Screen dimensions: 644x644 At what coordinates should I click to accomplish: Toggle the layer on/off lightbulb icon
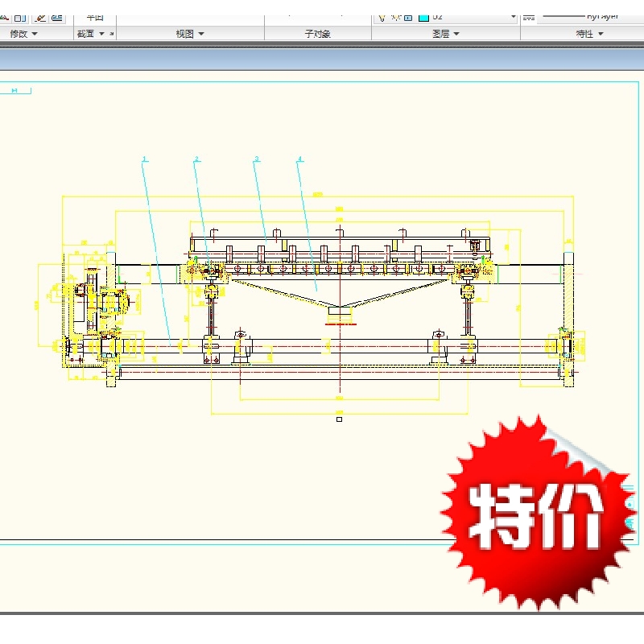click(x=382, y=18)
